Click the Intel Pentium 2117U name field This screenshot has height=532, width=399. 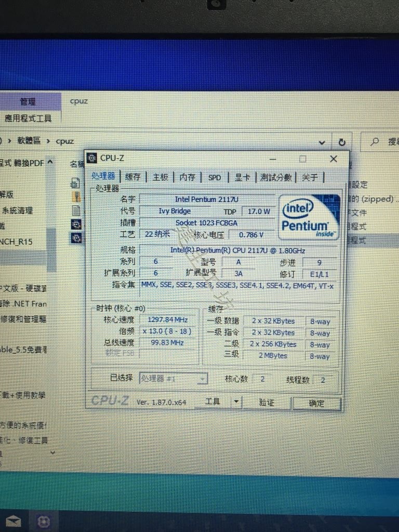(x=207, y=199)
